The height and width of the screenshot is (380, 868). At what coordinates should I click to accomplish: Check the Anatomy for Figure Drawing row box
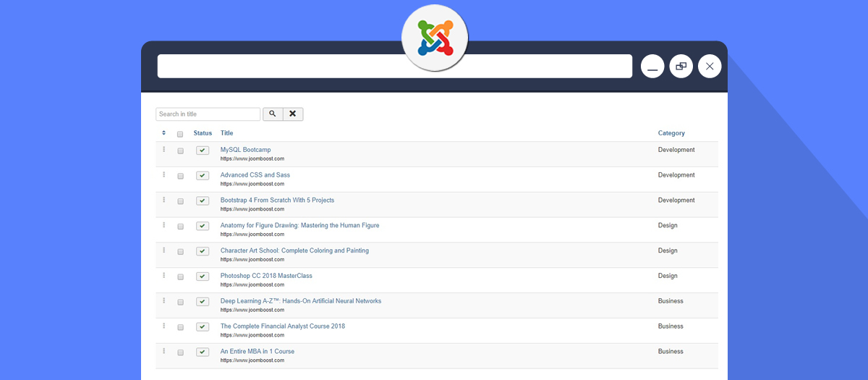(x=180, y=227)
